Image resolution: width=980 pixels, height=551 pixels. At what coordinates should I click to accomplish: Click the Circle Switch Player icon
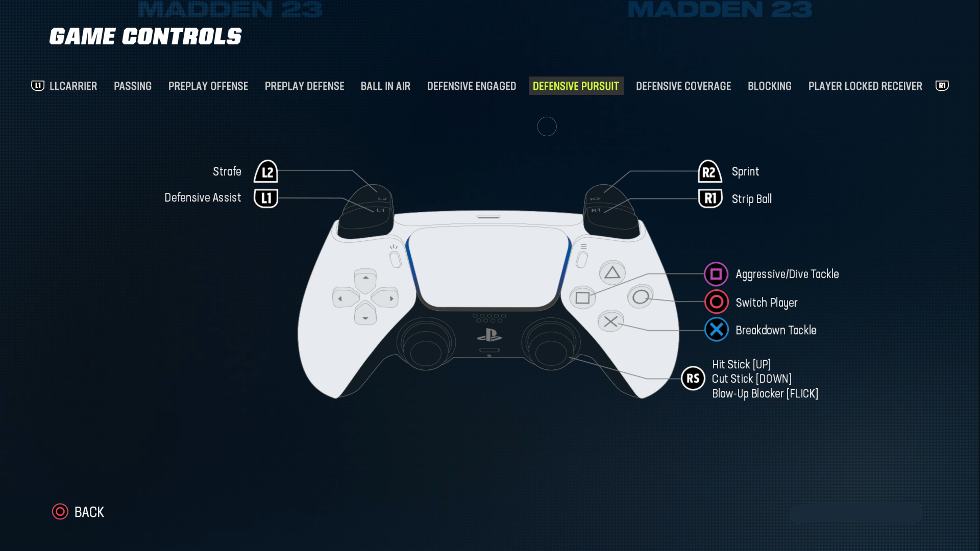[x=716, y=302]
